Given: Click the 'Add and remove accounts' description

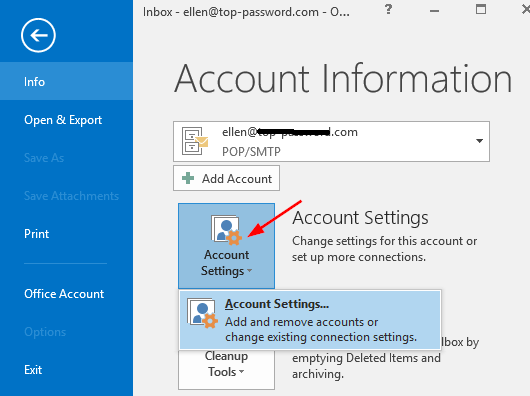Looking at the screenshot, I should tap(321, 329).
